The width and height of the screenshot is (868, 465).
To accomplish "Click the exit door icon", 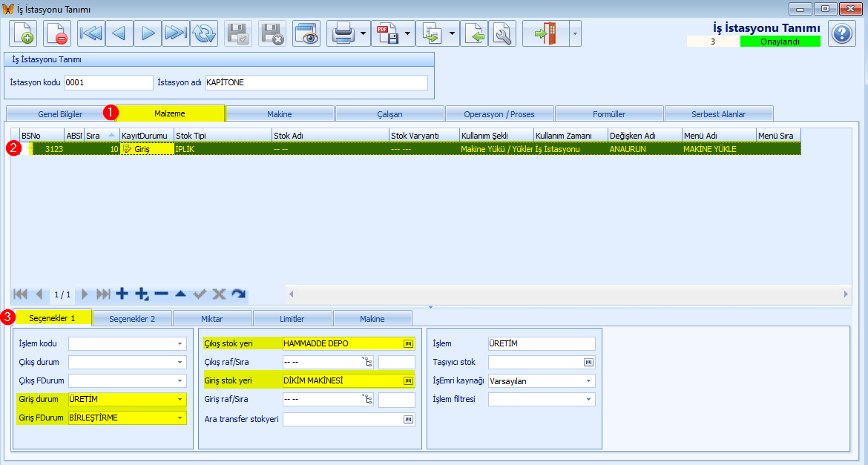I will [x=546, y=34].
